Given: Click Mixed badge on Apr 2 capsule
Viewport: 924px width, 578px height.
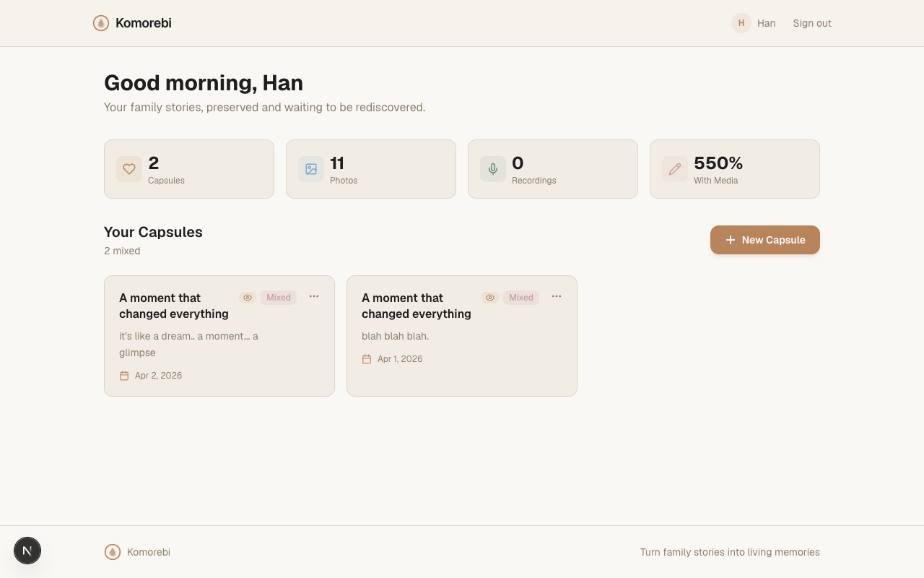Looking at the screenshot, I should pos(279,298).
